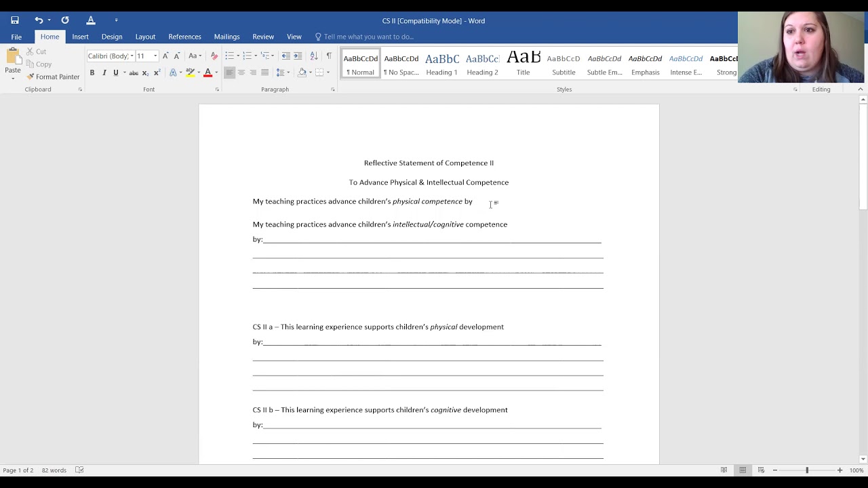Expand the highlight color arrow
Screen dimensions: 868x488
[199, 73]
